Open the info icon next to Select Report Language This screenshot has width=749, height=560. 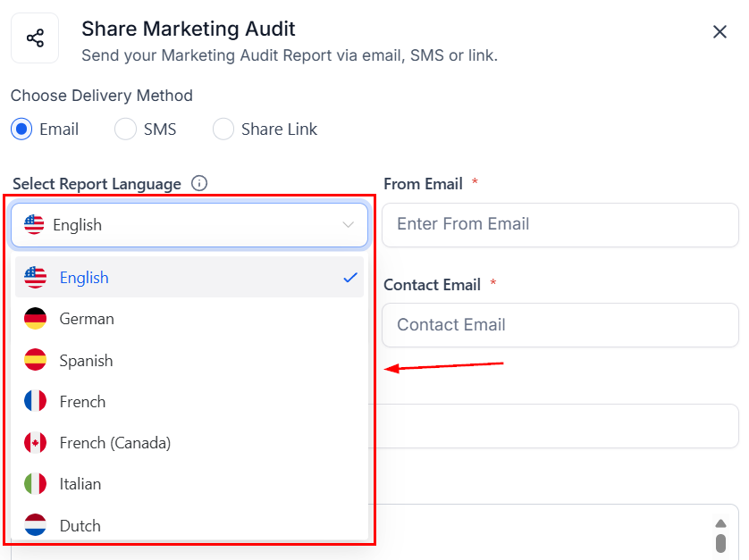click(x=199, y=183)
